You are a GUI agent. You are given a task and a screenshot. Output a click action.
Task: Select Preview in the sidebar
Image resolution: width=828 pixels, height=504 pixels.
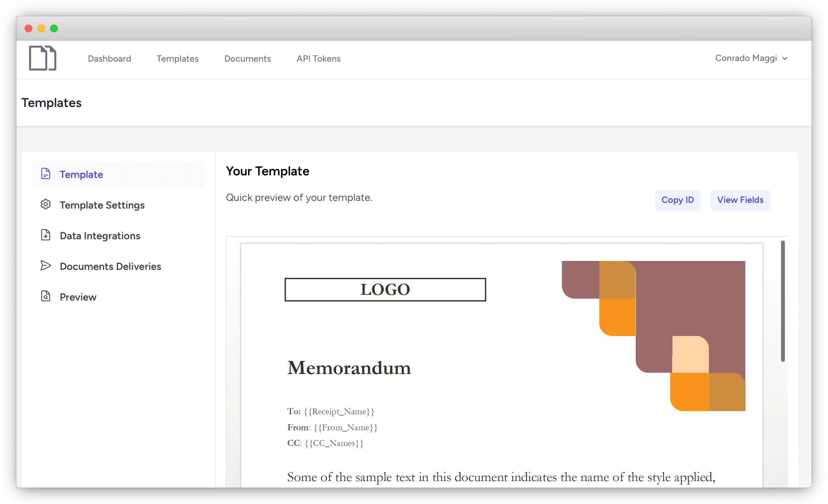[78, 297]
